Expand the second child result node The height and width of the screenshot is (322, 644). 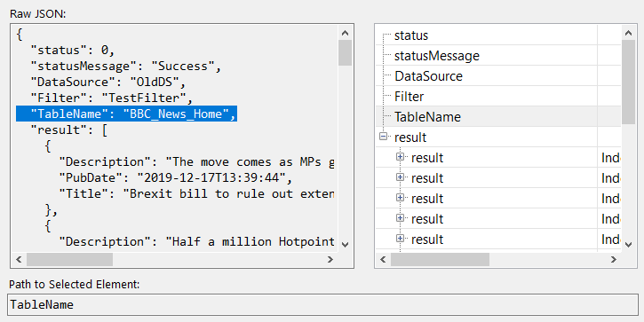pyautogui.click(x=400, y=177)
